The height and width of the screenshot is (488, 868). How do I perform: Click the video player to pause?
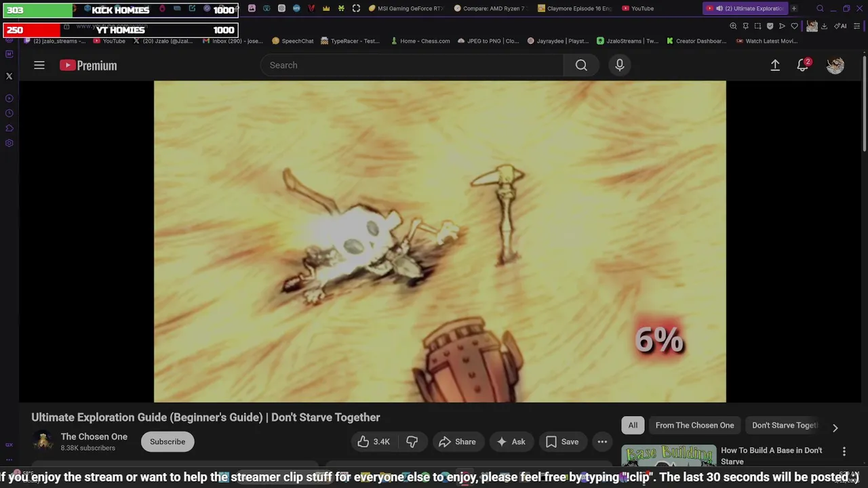click(439, 241)
